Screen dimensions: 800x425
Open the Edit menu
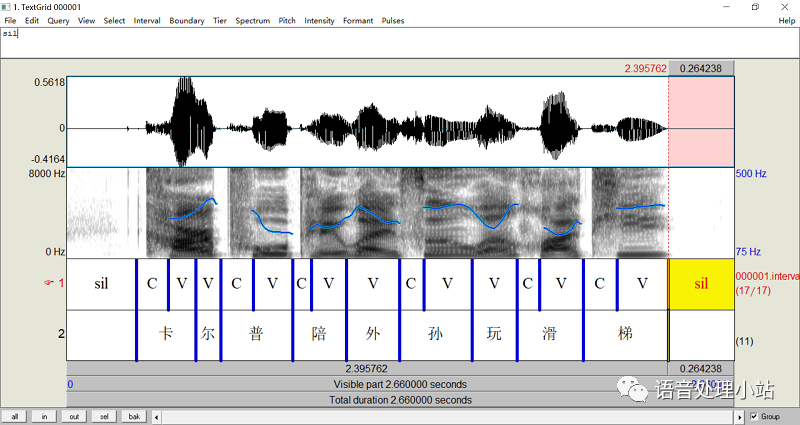coord(32,21)
